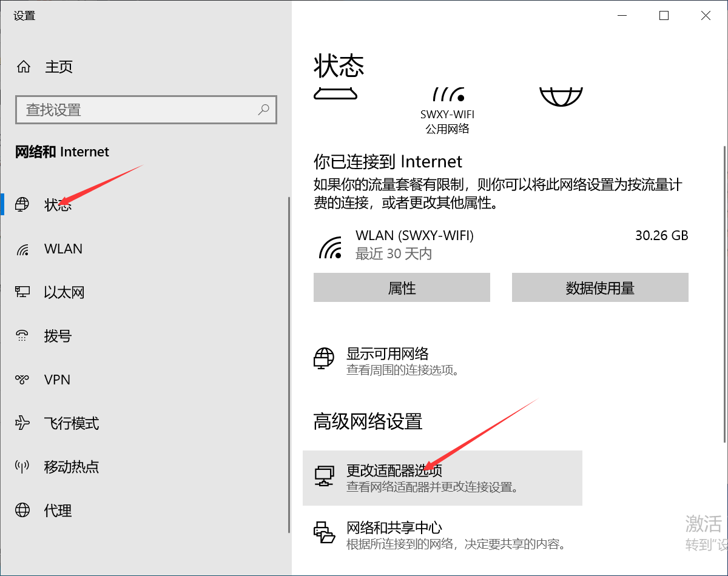Image resolution: width=728 pixels, height=576 pixels.
Task: Click the globe icon next to 代理
Action: pyautogui.click(x=22, y=511)
